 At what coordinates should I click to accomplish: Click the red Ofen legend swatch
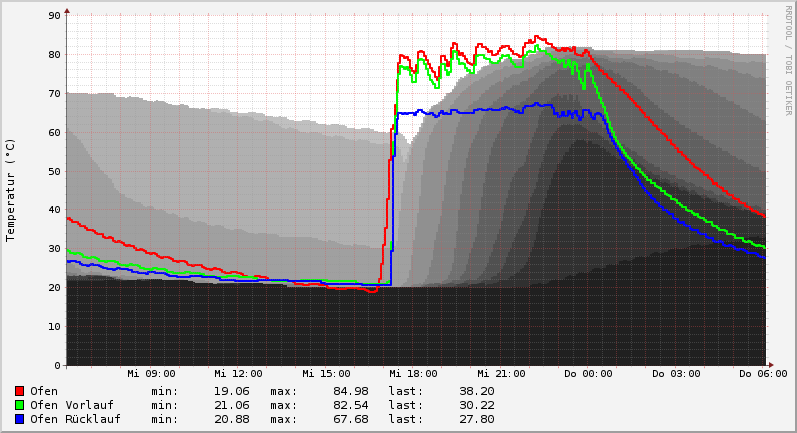point(20,391)
